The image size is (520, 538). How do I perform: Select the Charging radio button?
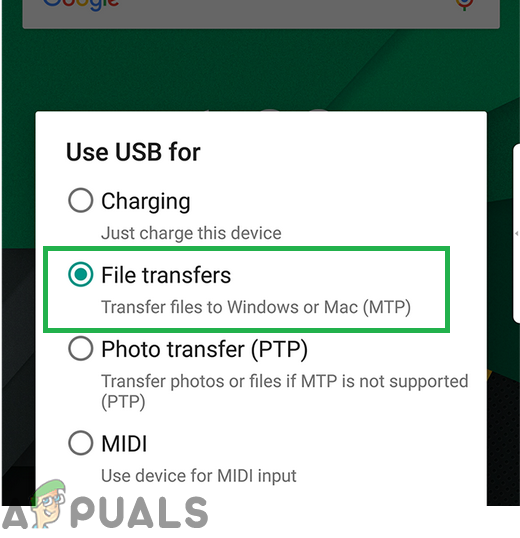pyautogui.click(x=81, y=200)
